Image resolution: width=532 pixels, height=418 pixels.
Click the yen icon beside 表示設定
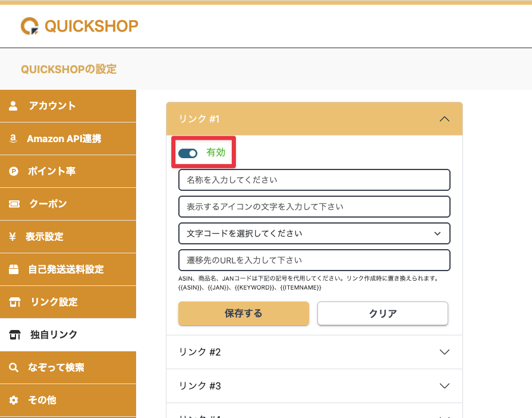pos(13,237)
